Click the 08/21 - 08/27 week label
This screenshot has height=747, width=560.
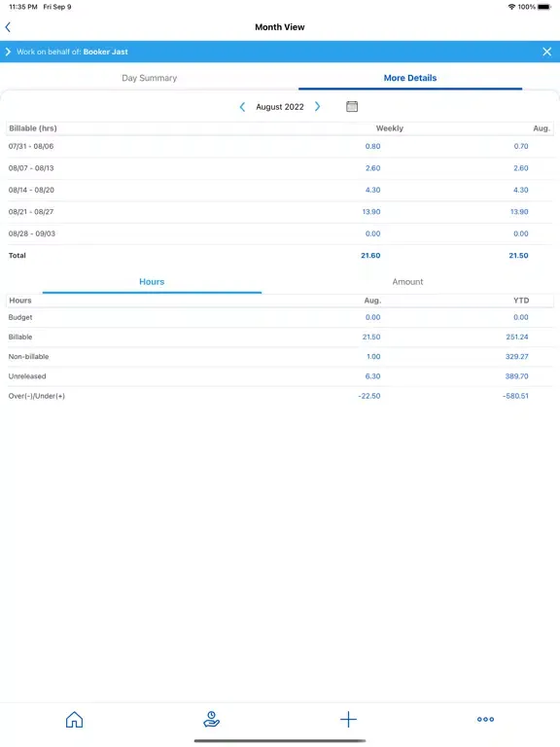31,211
